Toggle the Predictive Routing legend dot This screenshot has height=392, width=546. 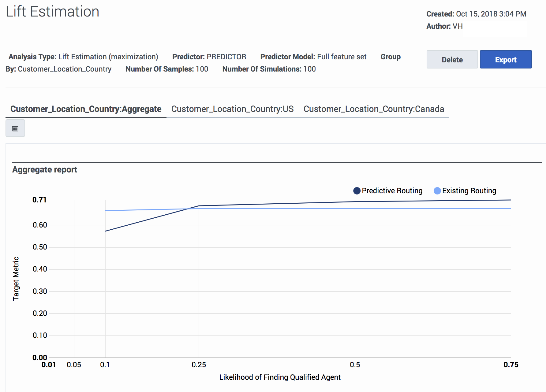point(357,191)
